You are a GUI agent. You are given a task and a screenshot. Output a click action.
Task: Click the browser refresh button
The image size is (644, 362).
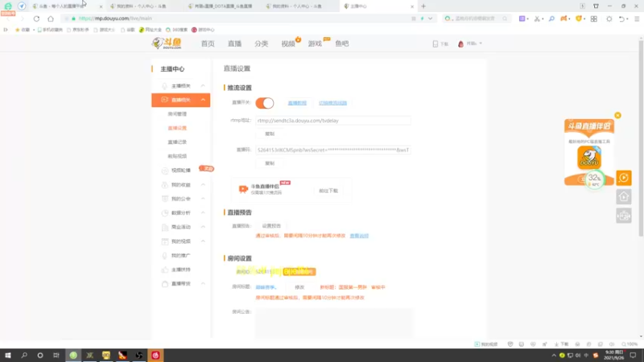[36, 19]
